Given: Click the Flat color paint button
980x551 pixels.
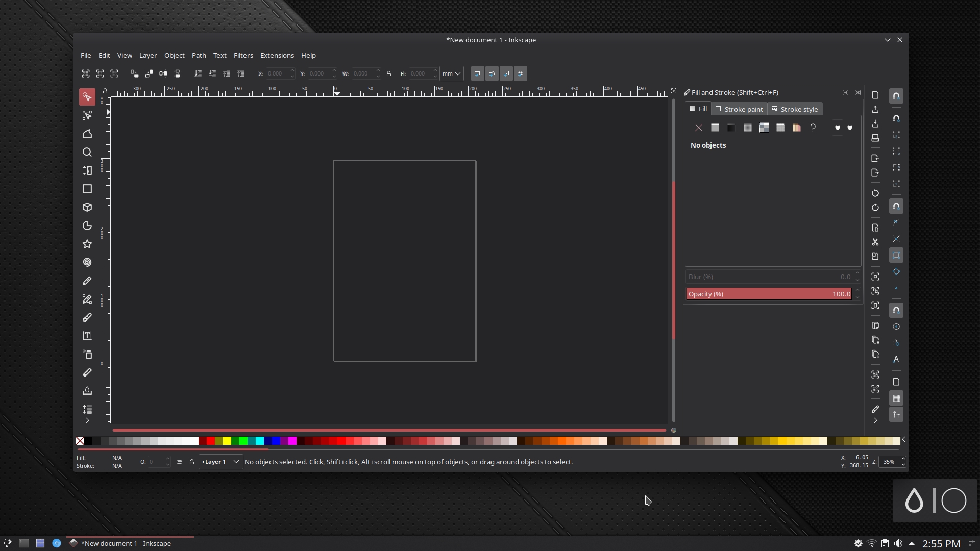Looking at the screenshot, I should point(715,128).
